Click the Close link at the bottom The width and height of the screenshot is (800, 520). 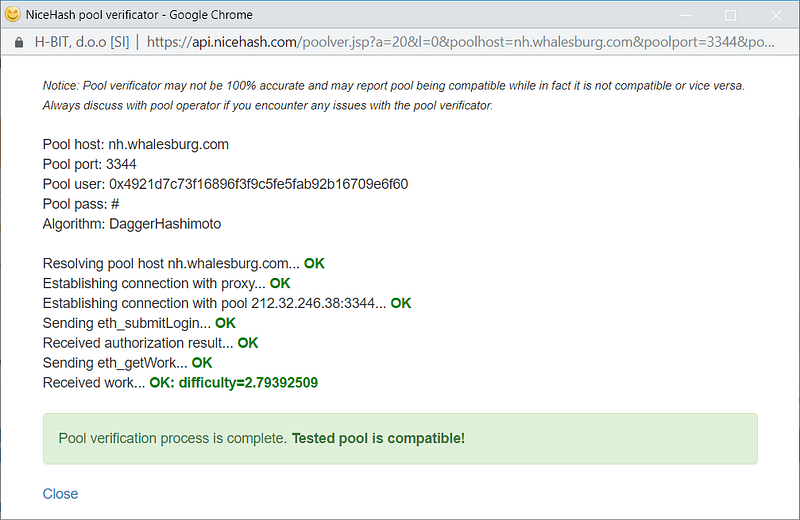60,493
